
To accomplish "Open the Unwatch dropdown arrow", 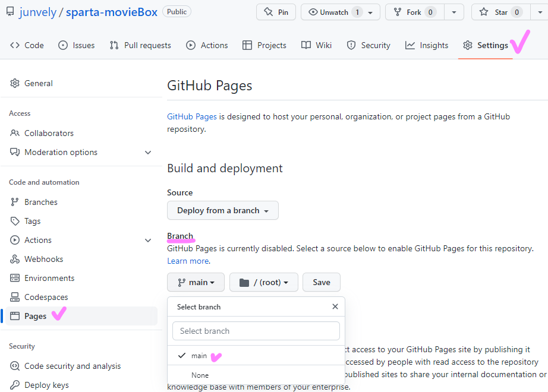I will coord(370,12).
